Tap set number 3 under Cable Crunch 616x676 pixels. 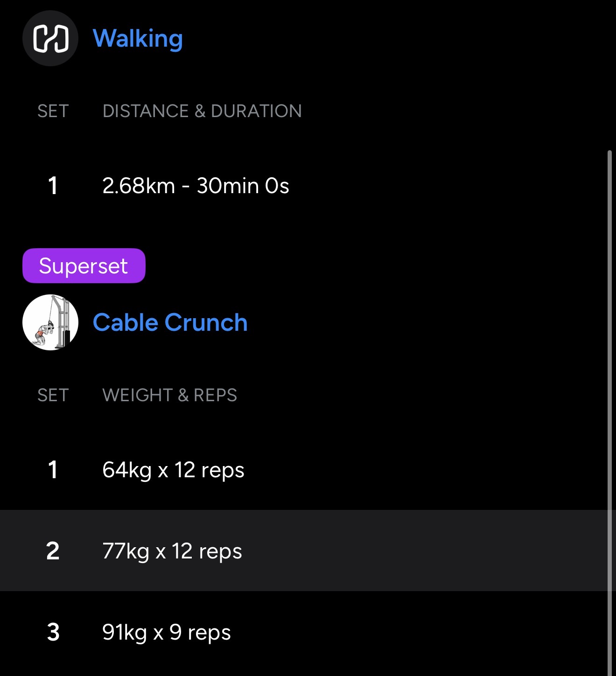(x=53, y=633)
